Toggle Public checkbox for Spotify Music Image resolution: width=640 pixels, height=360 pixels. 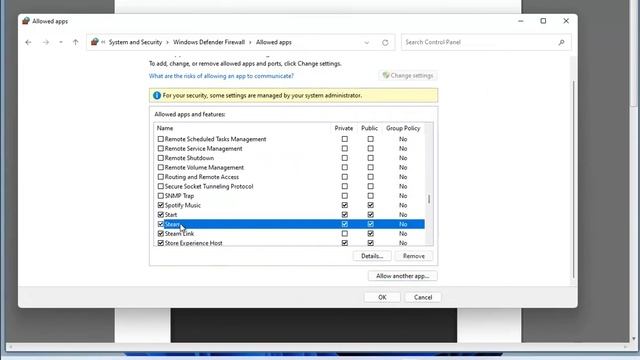pyautogui.click(x=371, y=205)
